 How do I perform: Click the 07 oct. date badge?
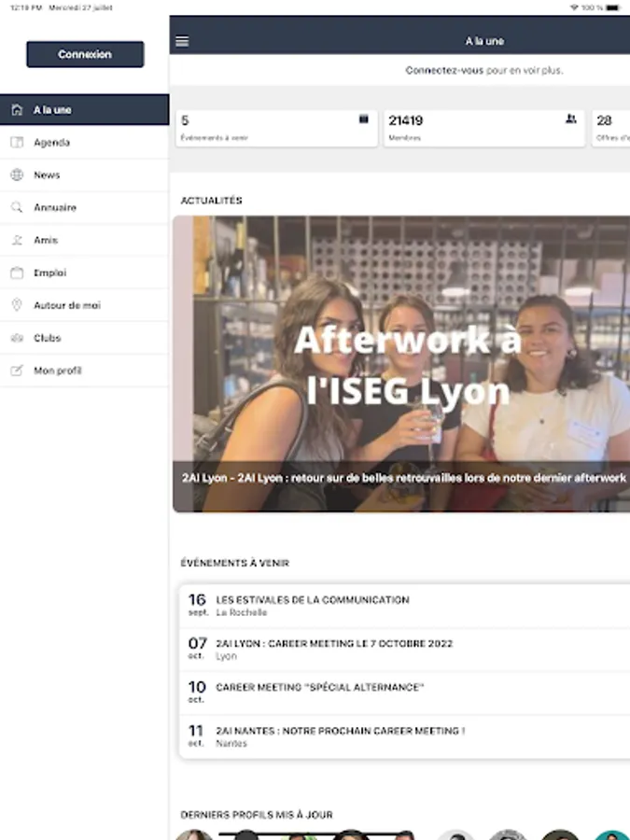[197, 649]
